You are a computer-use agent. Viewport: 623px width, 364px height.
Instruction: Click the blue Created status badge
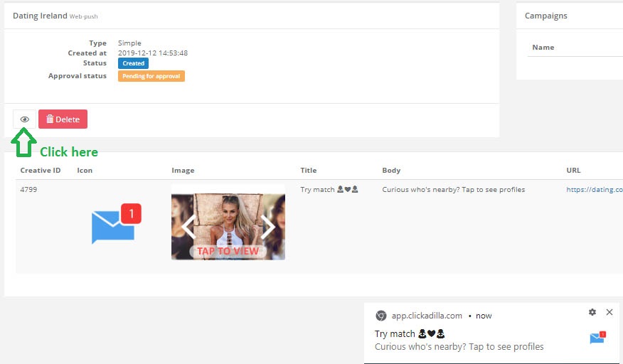coord(133,63)
